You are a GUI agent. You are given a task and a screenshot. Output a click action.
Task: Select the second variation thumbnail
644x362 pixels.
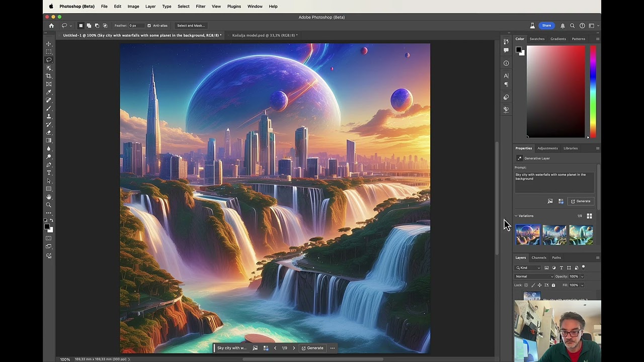click(554, 235)
